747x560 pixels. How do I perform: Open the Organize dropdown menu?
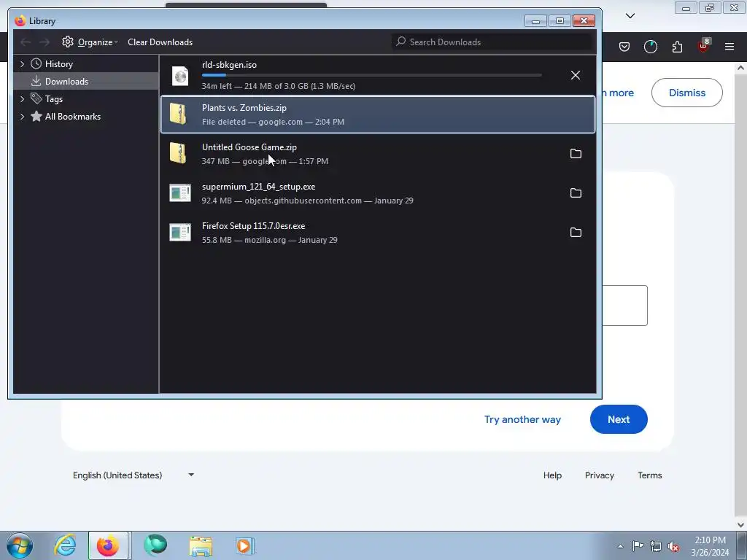pyautogui.click(x=96, y=42)
